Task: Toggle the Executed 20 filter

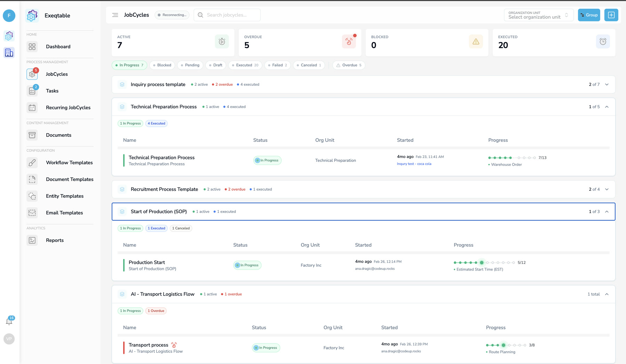Action: (x=245, y=65)
